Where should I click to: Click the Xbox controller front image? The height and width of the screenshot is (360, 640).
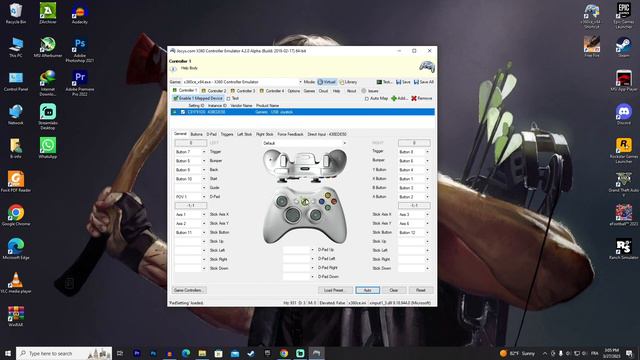(x=305, y=215)
